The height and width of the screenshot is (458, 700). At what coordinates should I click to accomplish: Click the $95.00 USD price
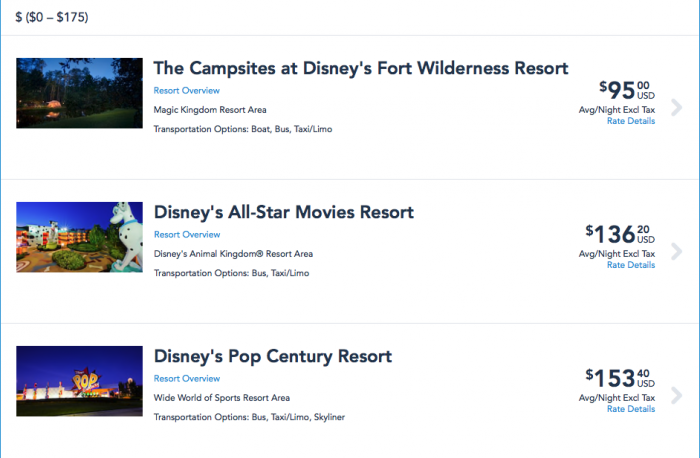click(x=627, y=91)
